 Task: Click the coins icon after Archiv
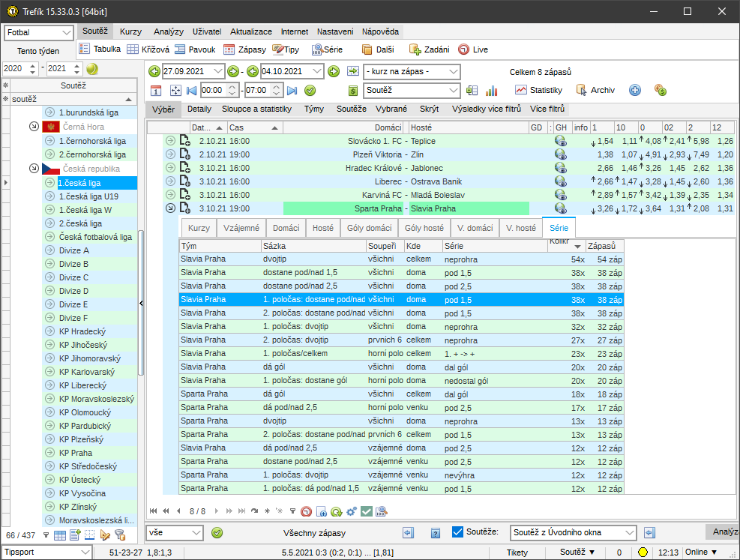pyautogui.click(x=661, y=90)
